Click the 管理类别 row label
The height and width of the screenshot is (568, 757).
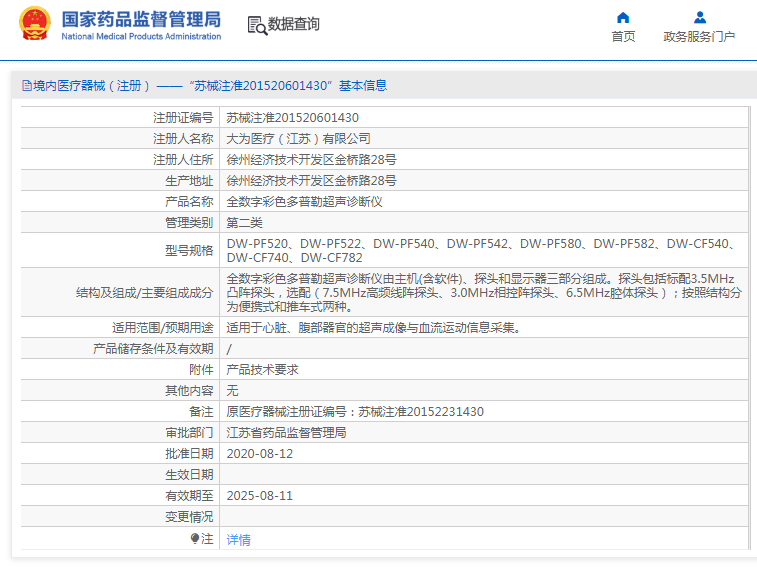(189, 223)
